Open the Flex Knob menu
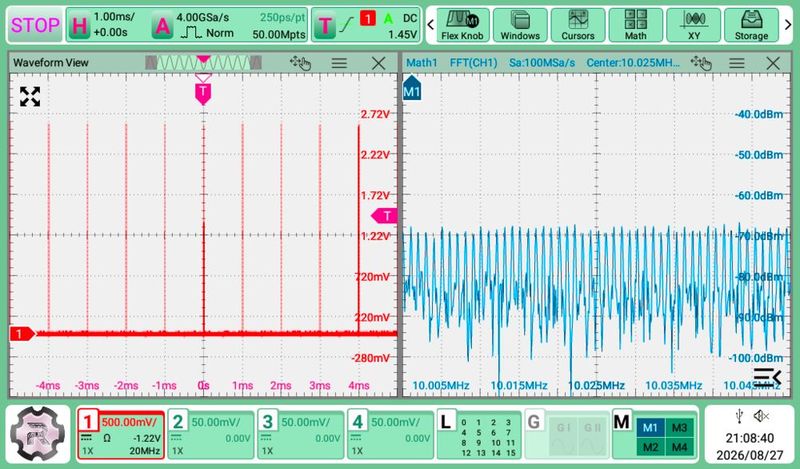 coord(462,25)
